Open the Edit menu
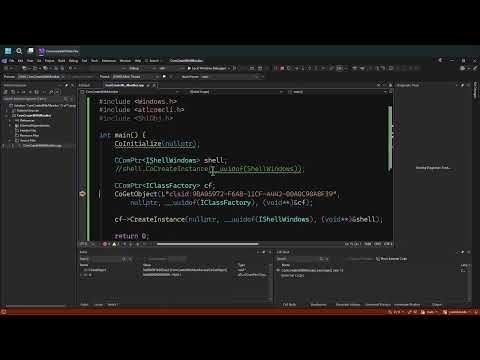This screenshot has width=480, height=360. (x=20, y=61)
